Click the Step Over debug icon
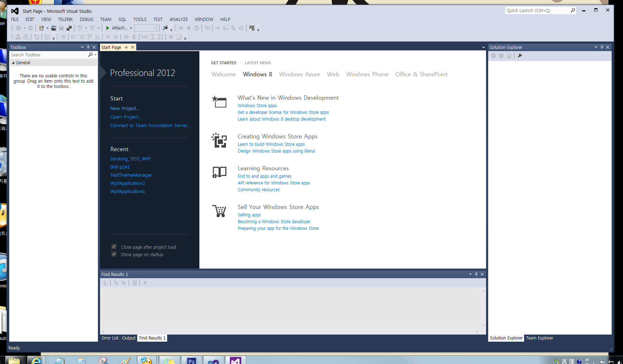This screenshot has height=364, width=623. point(233,28)
